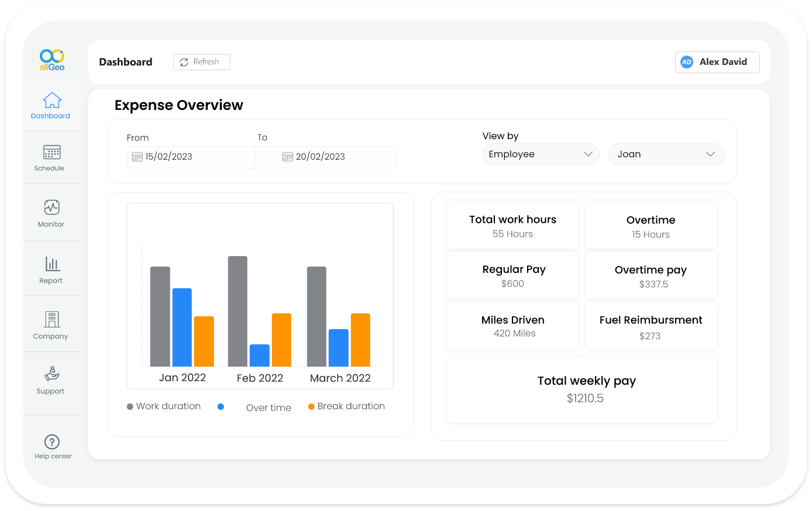The image size is (812, 511).
Task: Select Report label in sidebar
Action: point(51,281)
